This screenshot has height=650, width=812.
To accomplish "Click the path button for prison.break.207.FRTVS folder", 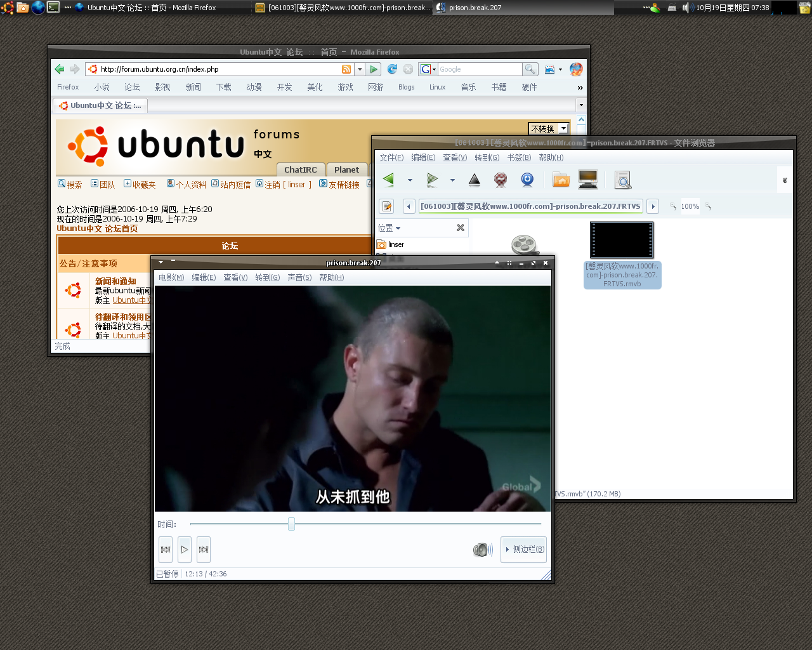I will click(x=530, y=206).
